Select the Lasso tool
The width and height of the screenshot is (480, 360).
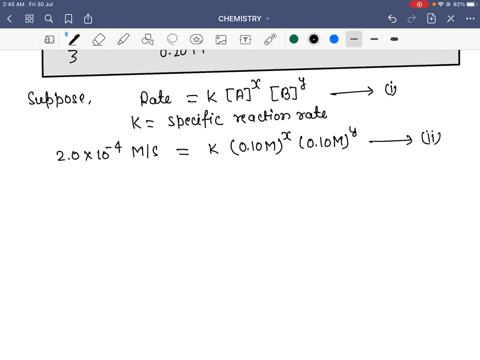coord(172,40)
